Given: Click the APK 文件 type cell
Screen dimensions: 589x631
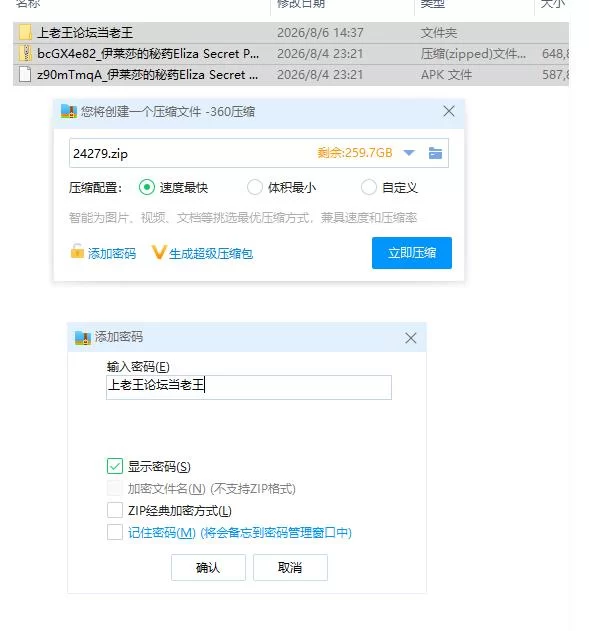Looking at the screenshot, I should 446,75.
